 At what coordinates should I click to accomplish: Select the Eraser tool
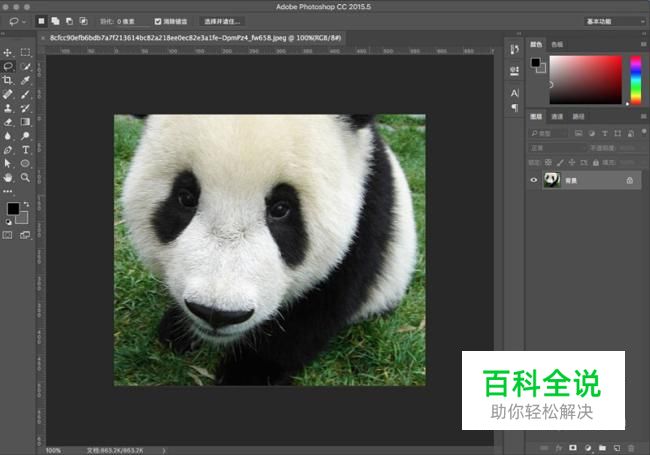8,122
